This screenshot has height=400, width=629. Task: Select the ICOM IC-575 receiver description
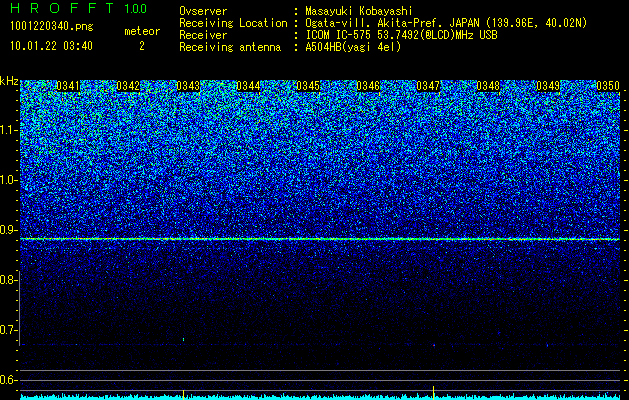(x=401, y=35)
